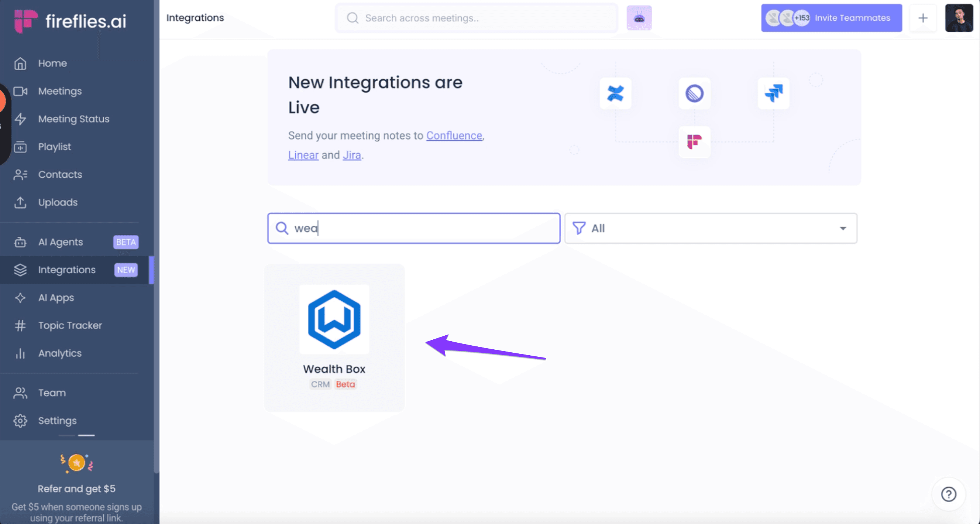Open Topic Tracker
The height and width of the screenshot is (524, 980).
70,325
